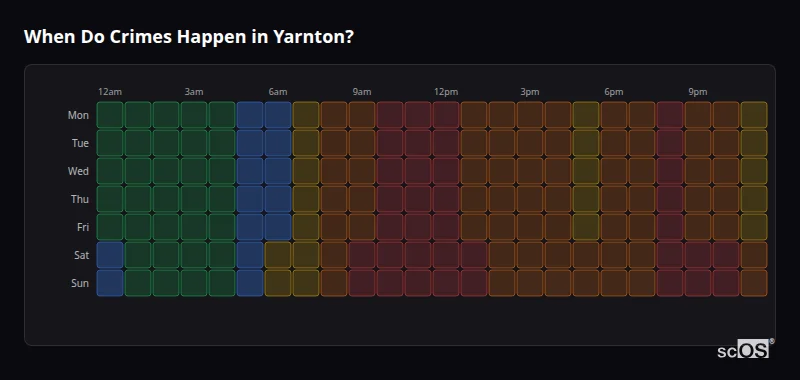
Task: Click the blue Saturday 5am cell
Action: pos(250,255)
